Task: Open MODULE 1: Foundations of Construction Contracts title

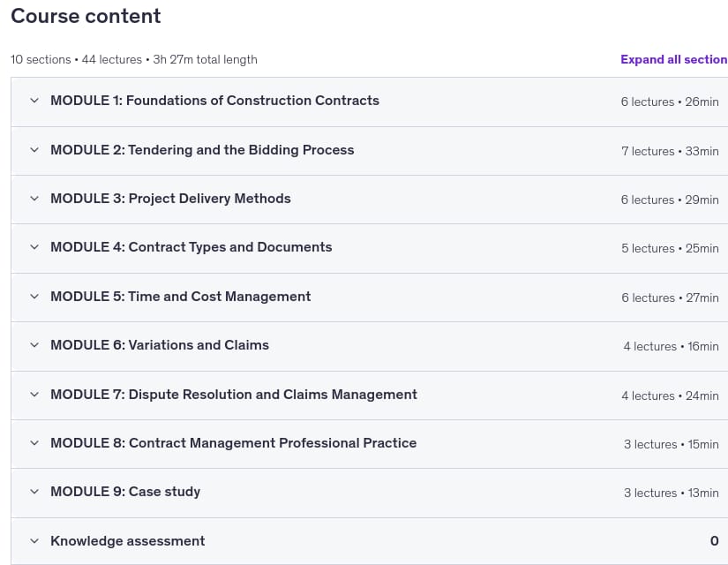Action: point(215,101)
